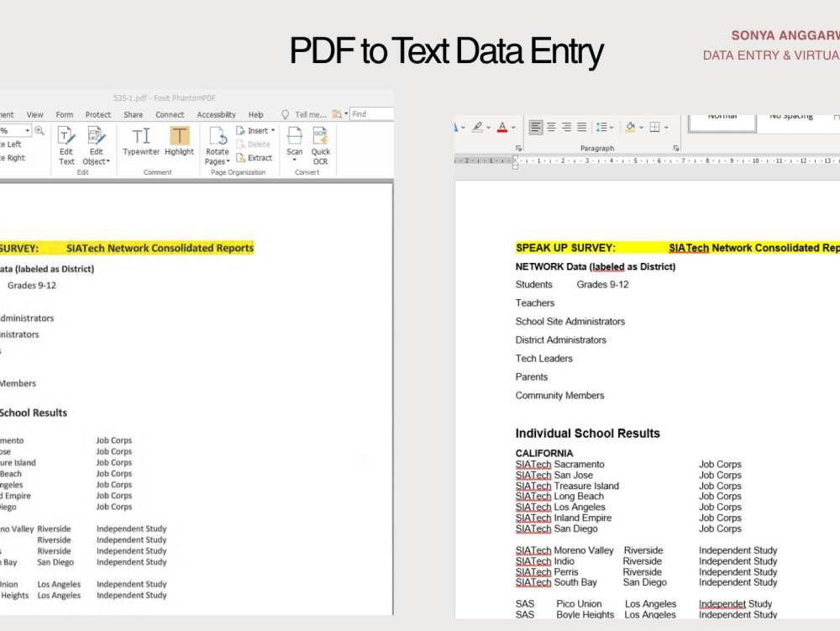Open the Share tab
Image resolution: width=840 pixels, height=631 pixels.
click(134, 114)
